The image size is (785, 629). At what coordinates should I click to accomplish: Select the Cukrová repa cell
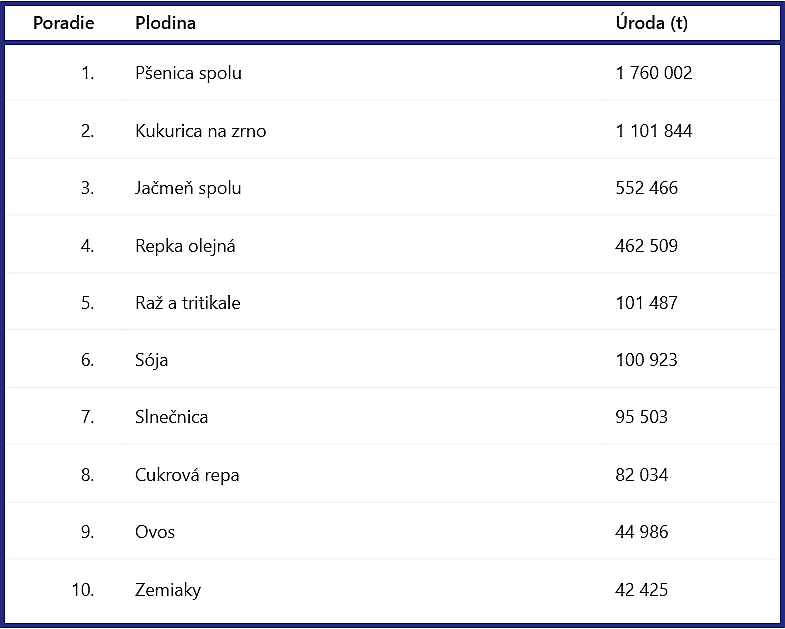pyautogui.click(x=187, y=475)
